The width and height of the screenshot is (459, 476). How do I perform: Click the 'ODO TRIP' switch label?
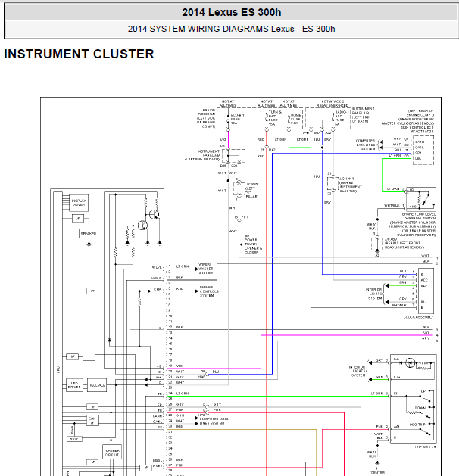click(417, 425)
